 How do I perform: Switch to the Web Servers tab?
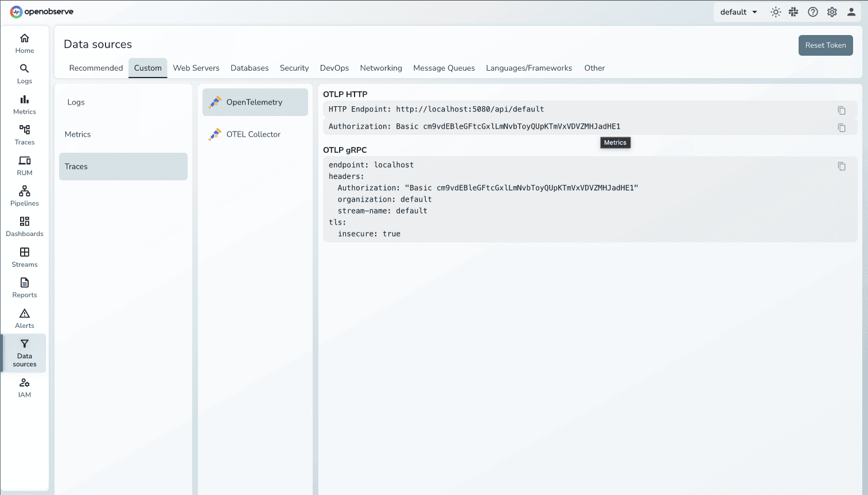(196, 68)
